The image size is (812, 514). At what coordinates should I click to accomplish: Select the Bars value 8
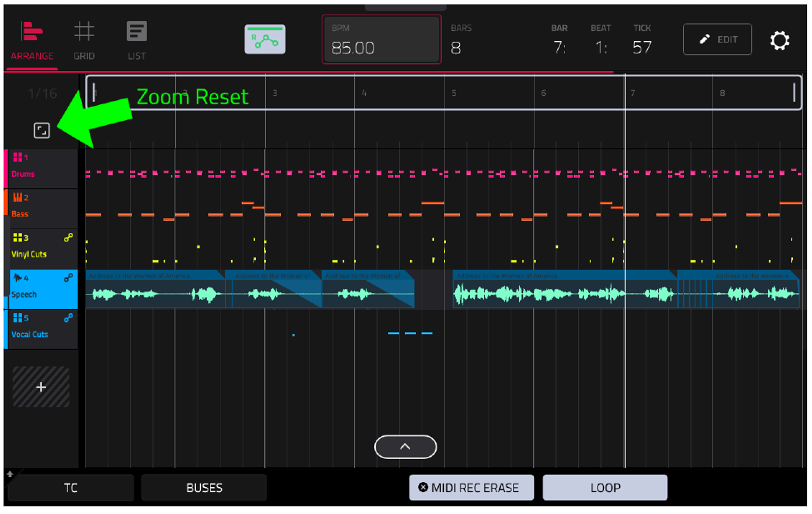456,47
